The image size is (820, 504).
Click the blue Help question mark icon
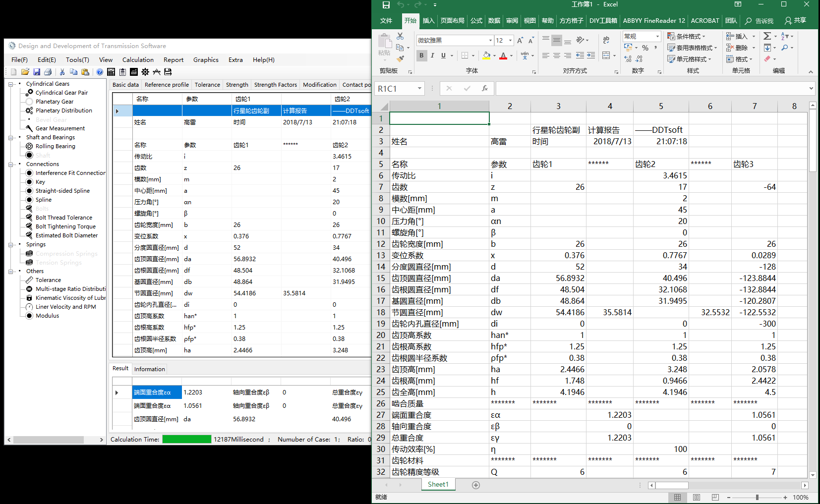(100, 72)
